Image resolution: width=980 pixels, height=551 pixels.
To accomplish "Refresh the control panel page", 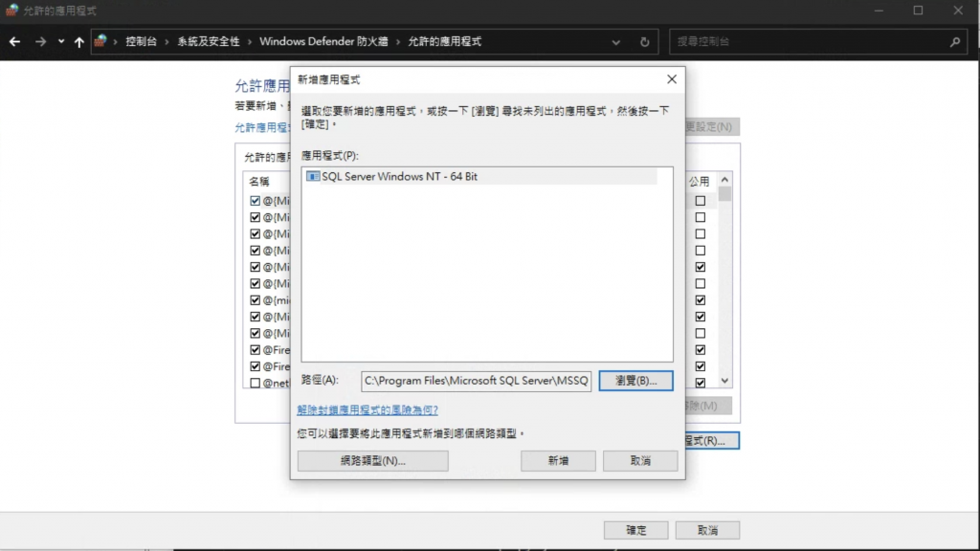I will coord(644,42).
